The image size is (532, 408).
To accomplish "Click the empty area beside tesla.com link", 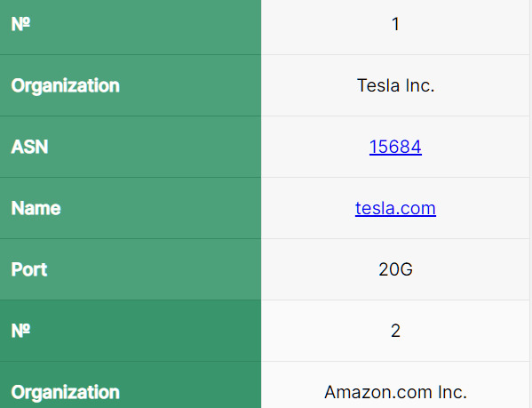I will 481,208.
